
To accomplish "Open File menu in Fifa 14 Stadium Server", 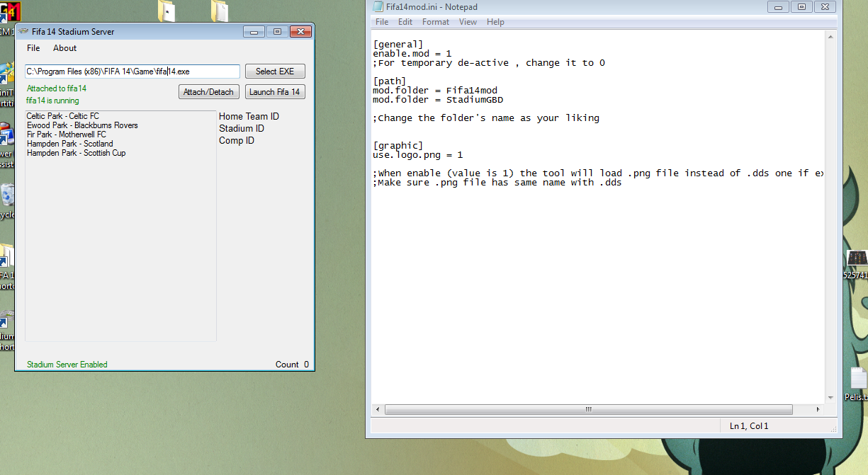I will [x=33, y=48].
